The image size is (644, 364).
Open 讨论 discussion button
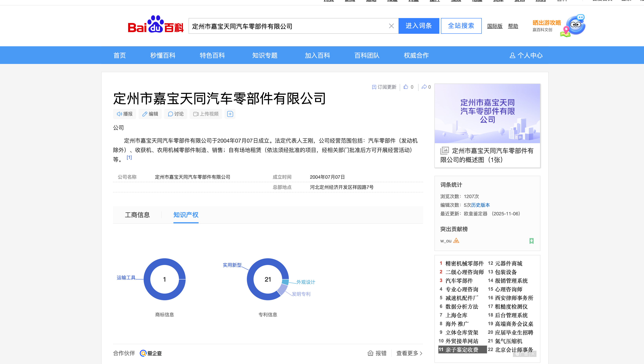[176, 114]
